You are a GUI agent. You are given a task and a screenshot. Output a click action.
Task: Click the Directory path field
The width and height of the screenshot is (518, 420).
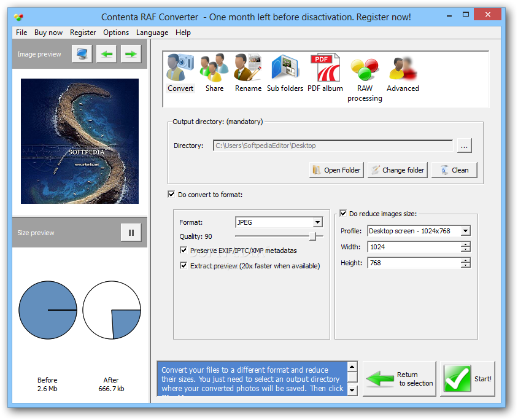point(333,146)
